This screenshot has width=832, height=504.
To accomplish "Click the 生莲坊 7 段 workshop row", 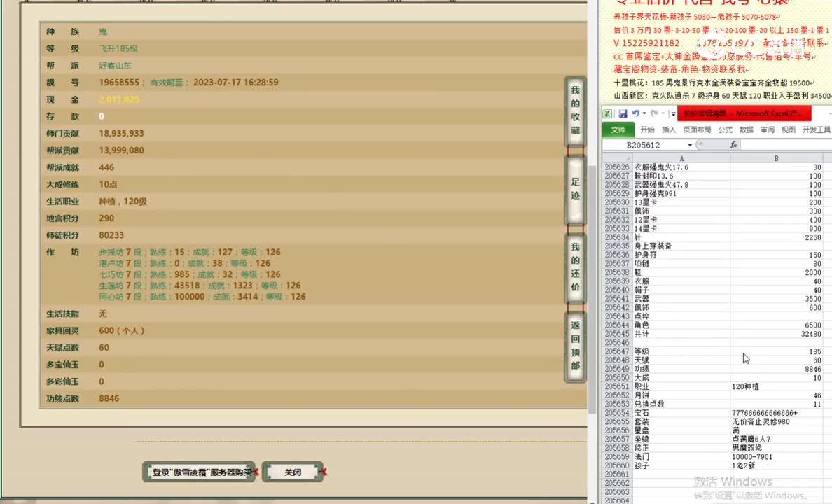I will pos(200,286).
